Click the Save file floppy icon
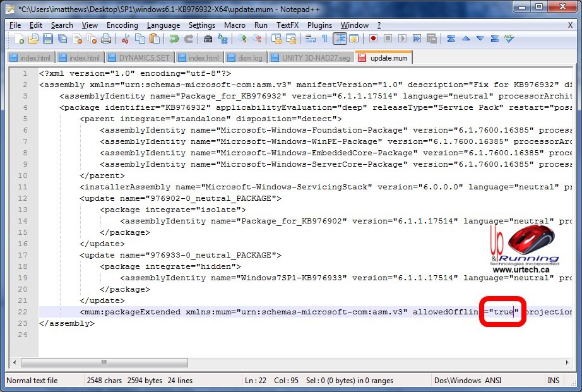The width and height of the screenshot is (582, 392). (47, 39)
